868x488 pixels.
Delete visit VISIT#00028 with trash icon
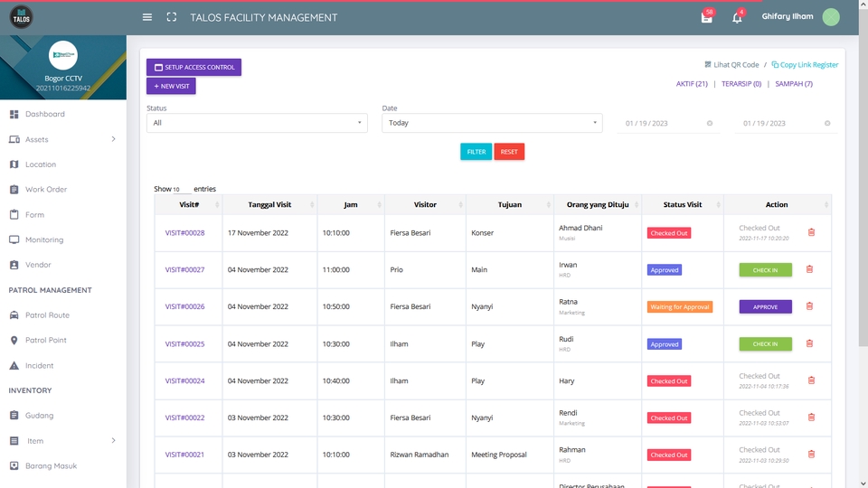(x=811, y=232)
